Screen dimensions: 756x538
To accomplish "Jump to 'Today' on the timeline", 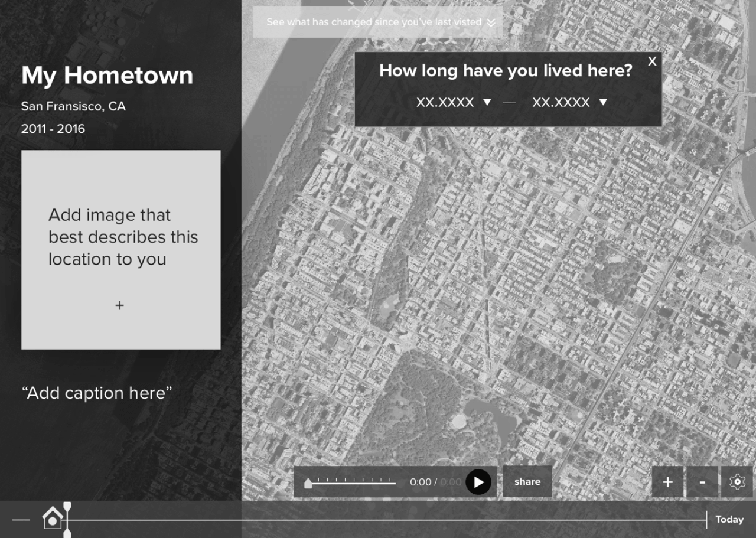I will 728,519.
